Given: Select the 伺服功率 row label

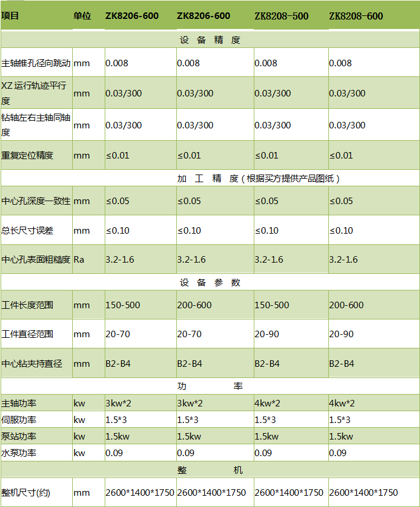Looking at the screenshot, I should tap(19, 420).
